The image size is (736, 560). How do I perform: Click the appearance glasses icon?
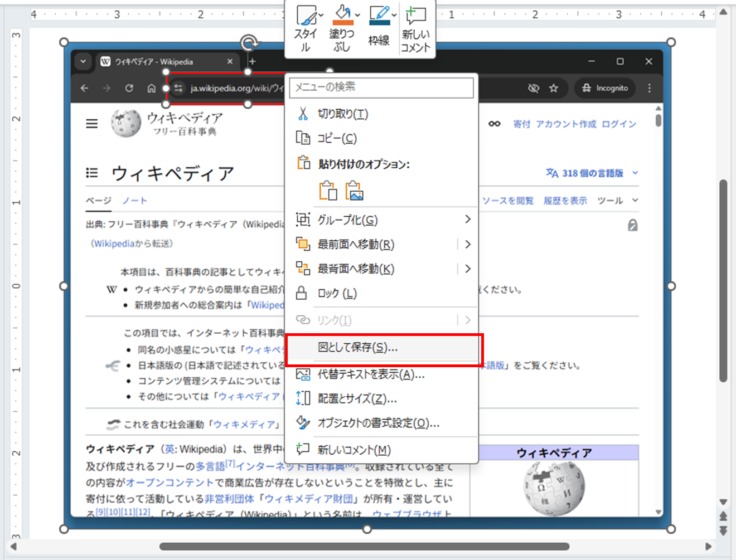point(495,124)
